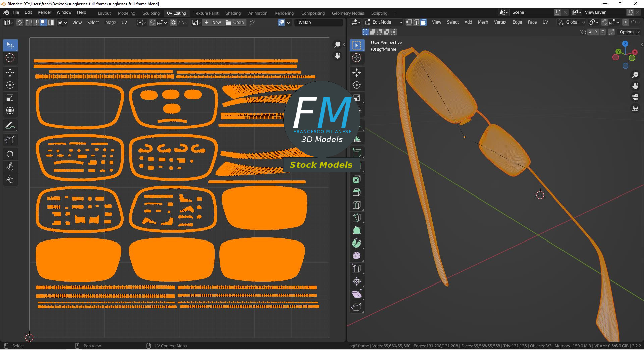Screen dimensions: 644x350
Task: Click the Open image button
Action: pyautogui.click(x=235, y=23)
